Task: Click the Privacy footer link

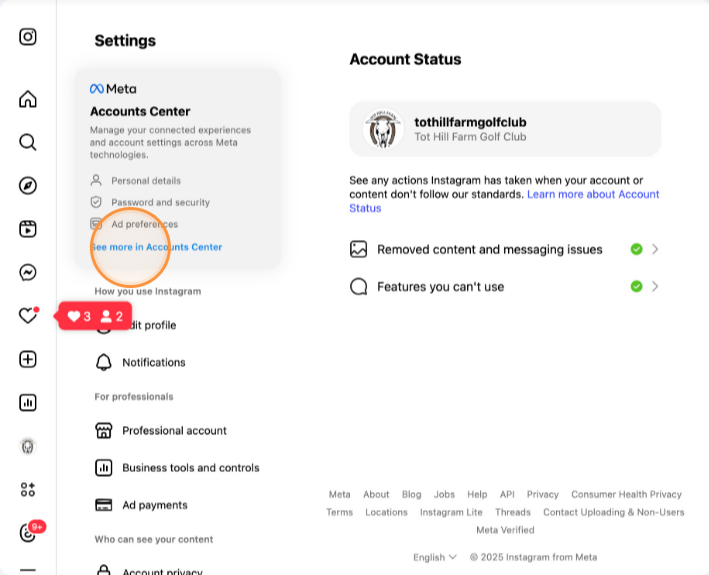Action: click(542, 494)
